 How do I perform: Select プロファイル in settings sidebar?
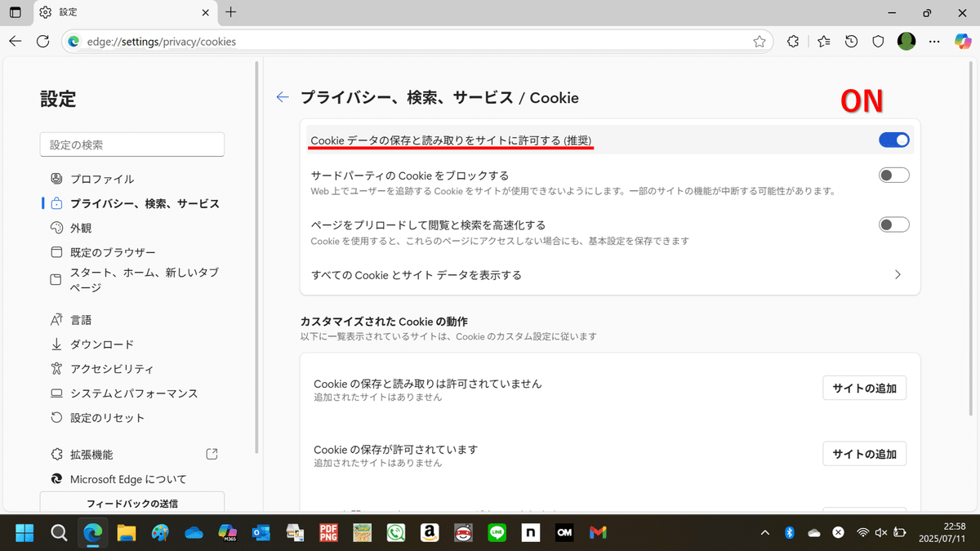tap(102, 179)
